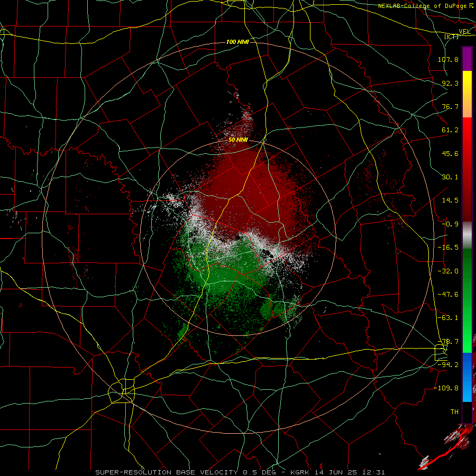This screenshot has height=476, width=476.
Task: Select the -47.6 scale value
Action: [448, 295]
